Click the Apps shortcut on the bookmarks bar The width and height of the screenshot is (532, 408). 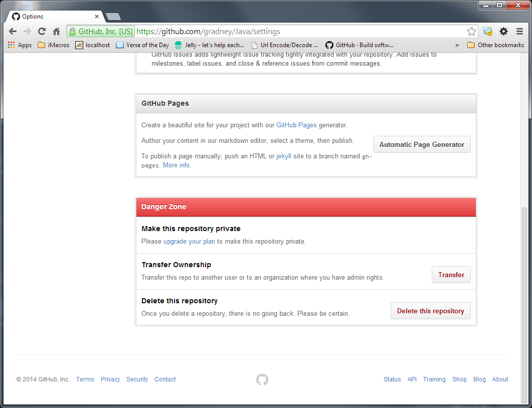[19, 45]
